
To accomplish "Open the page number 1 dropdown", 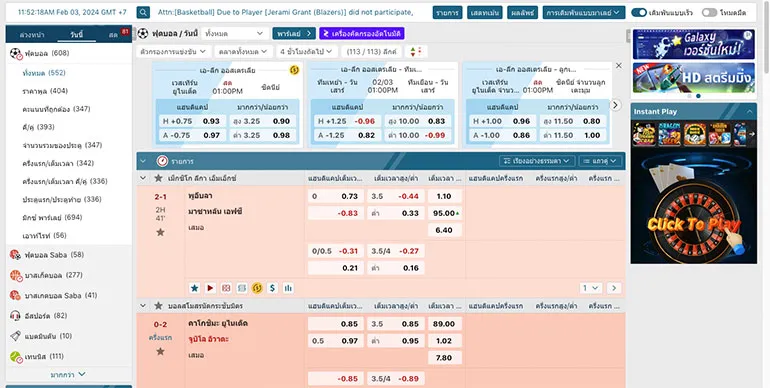I will coord(591,288).
